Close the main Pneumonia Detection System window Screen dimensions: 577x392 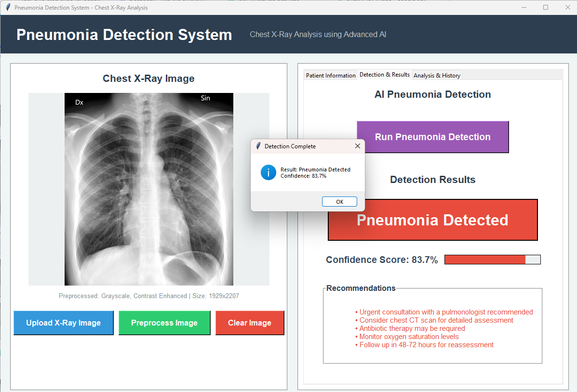[x=567, y=8]
